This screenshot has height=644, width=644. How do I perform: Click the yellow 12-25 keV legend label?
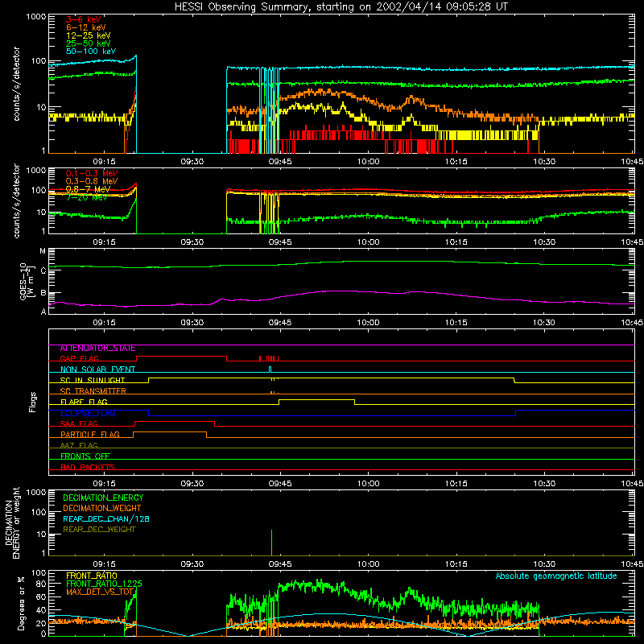tap(89, 35)
